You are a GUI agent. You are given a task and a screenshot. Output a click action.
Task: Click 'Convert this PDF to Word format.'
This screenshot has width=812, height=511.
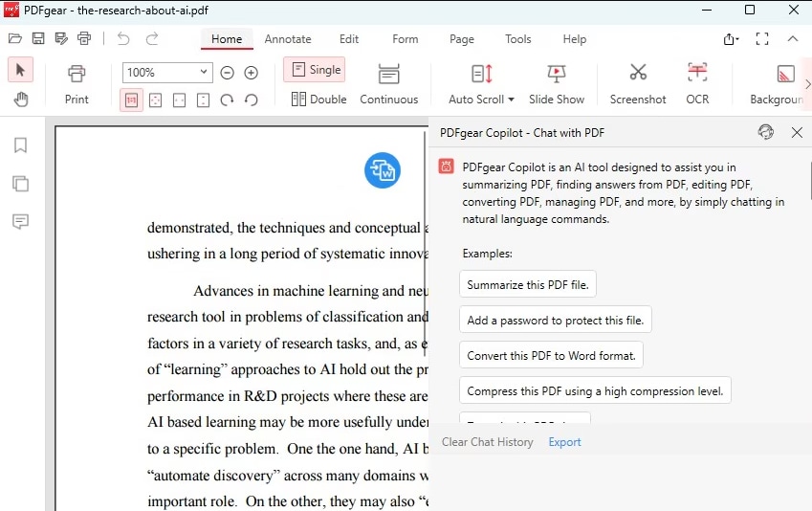click(551, 355)
